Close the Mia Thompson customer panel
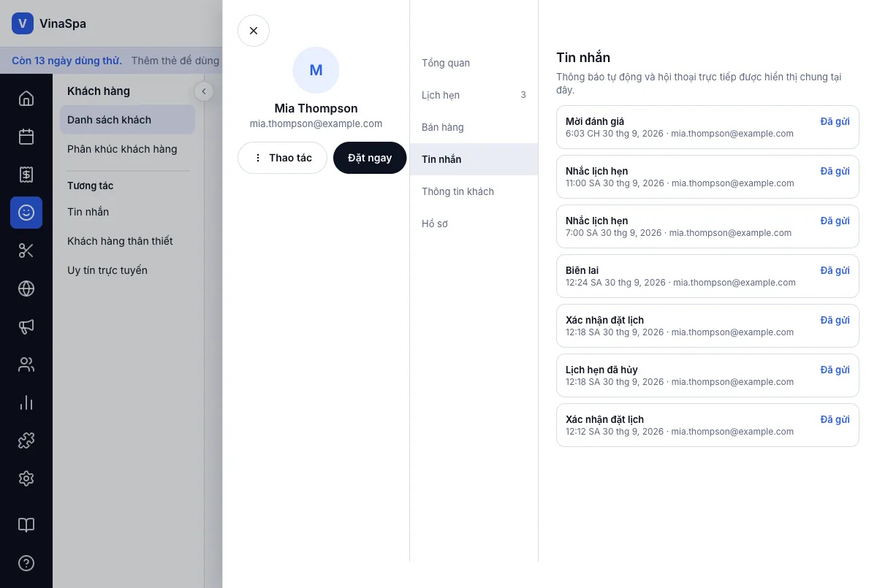Viewport: 877px width, 588px height. 254,31
